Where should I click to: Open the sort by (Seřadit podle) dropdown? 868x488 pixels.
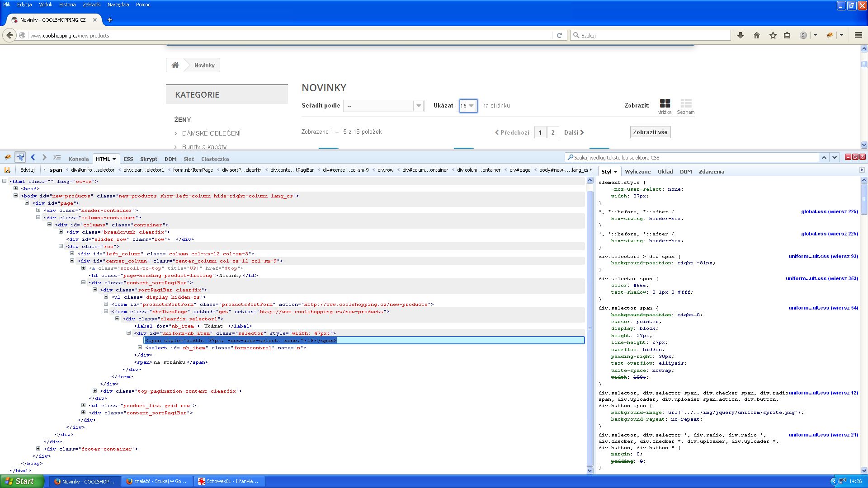383,106
